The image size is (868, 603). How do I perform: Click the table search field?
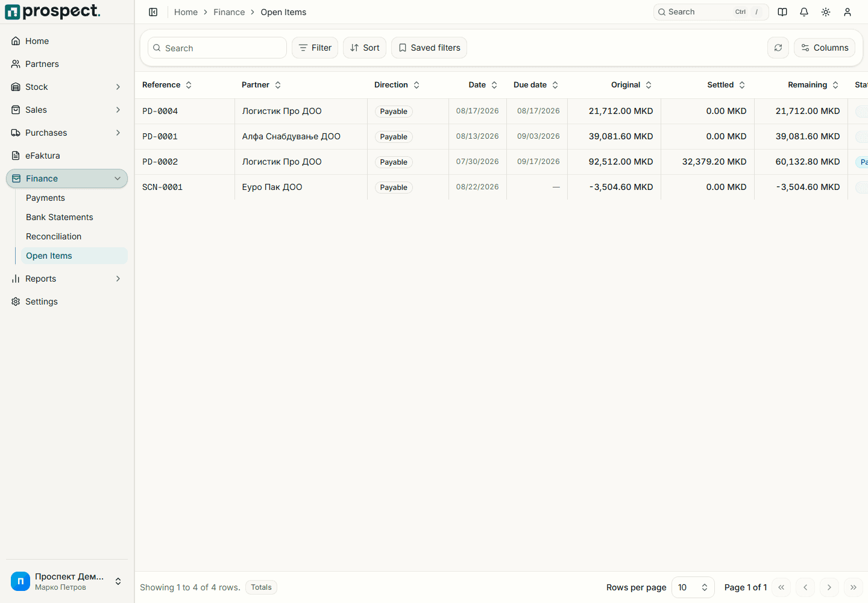pyautogui.click(x=217, y=48)
